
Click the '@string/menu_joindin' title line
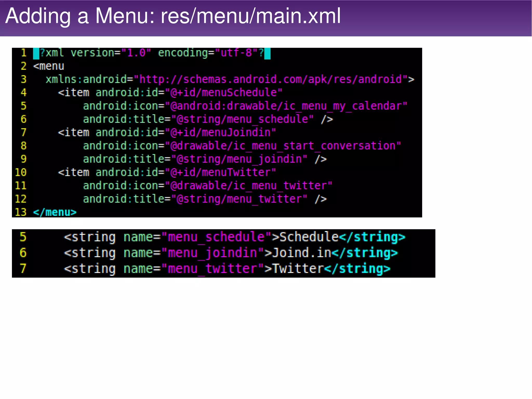point(205,159)
